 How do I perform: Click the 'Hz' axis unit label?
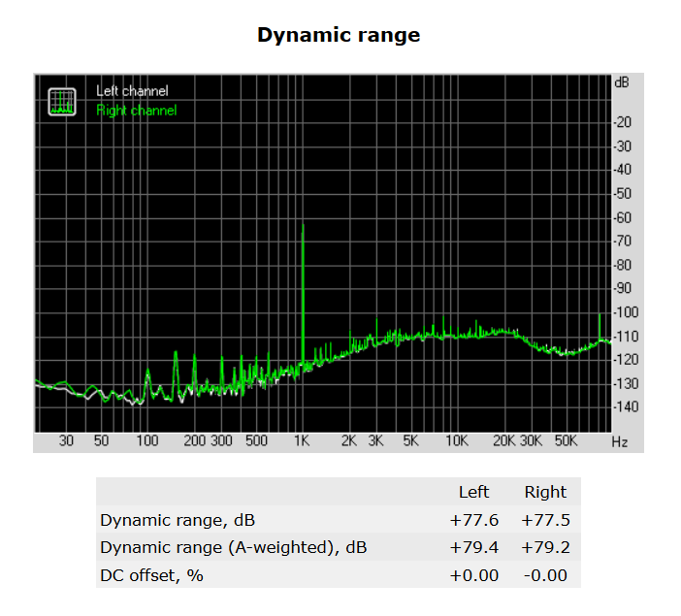click(x=620, y=442)
